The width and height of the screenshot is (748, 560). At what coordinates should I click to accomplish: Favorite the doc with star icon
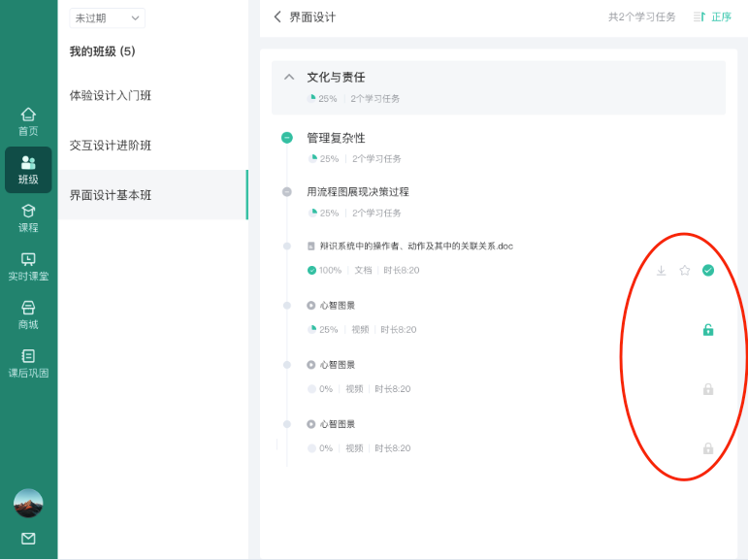[x=685, y=271]
